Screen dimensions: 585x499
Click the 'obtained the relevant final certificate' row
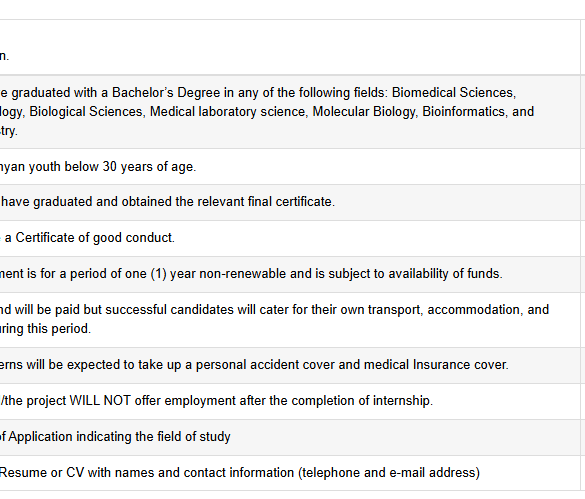[x=290, y=202]
